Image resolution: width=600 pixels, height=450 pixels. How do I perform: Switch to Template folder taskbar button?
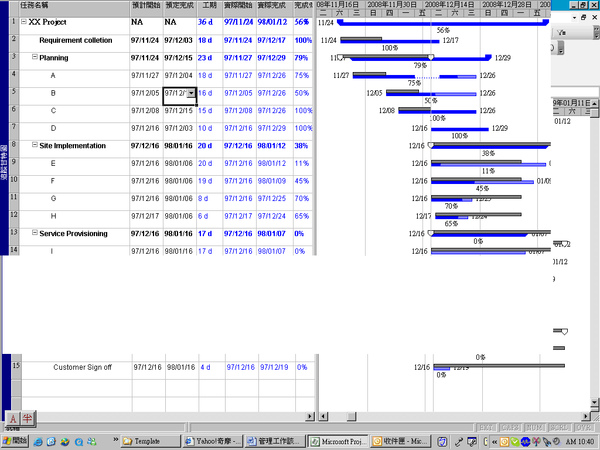pyautogui.click(x=150, y=441)
